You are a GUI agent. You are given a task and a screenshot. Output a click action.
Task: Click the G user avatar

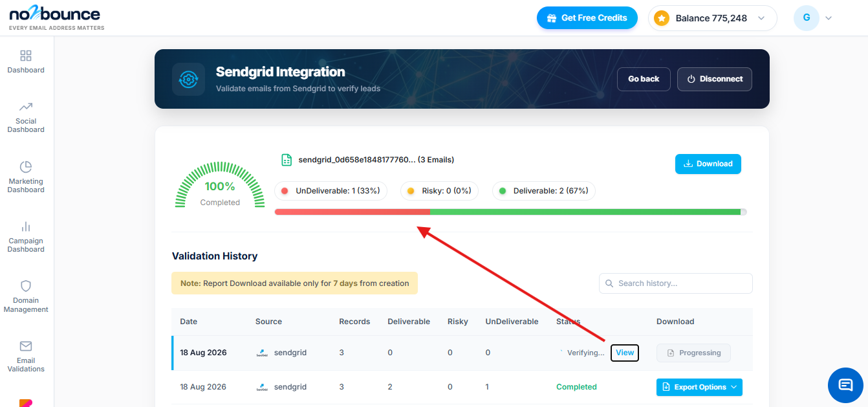coord(807,18)
